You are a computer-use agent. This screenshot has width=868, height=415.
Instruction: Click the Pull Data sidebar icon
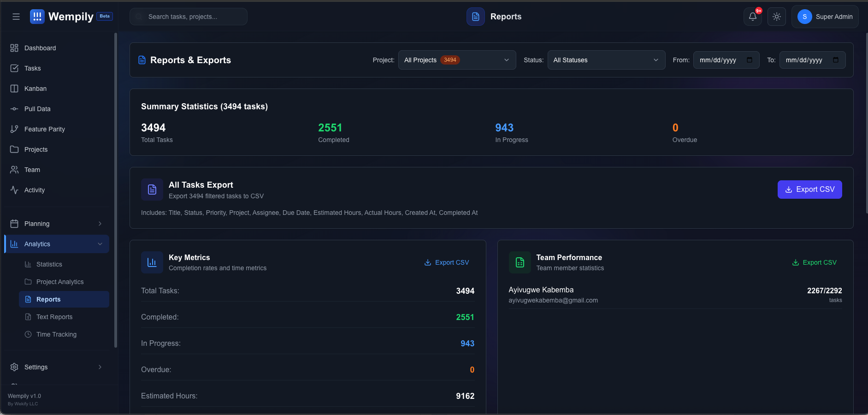coord(14,109)
